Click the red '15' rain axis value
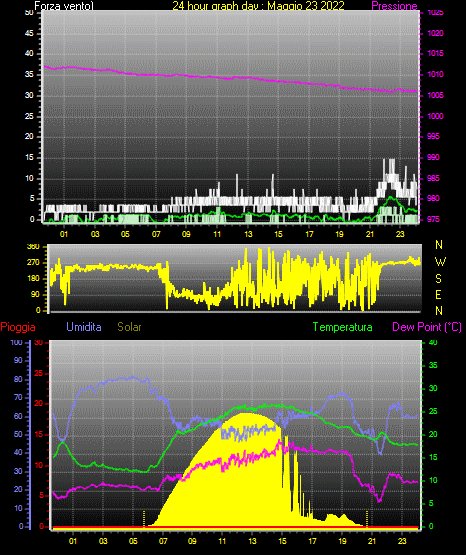Viewport: 466px width, 555px height. (x=39, y=434)
